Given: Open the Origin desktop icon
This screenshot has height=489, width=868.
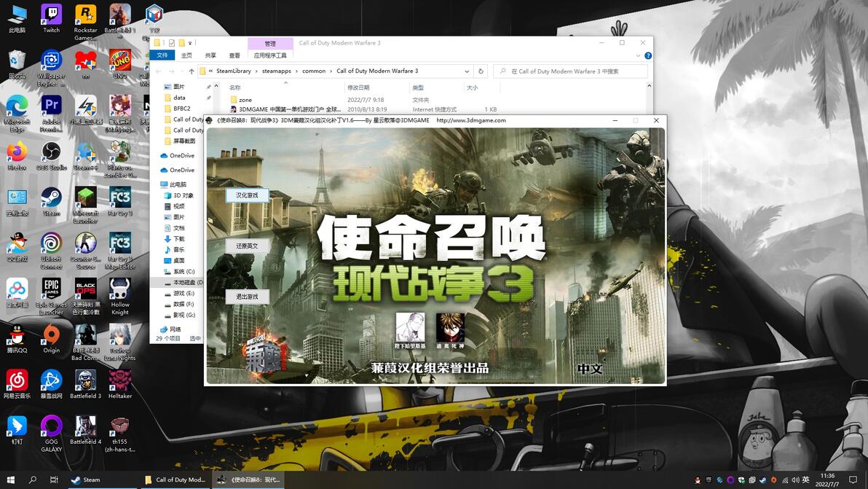Looking at the screenshot, I should click(52, 338).
